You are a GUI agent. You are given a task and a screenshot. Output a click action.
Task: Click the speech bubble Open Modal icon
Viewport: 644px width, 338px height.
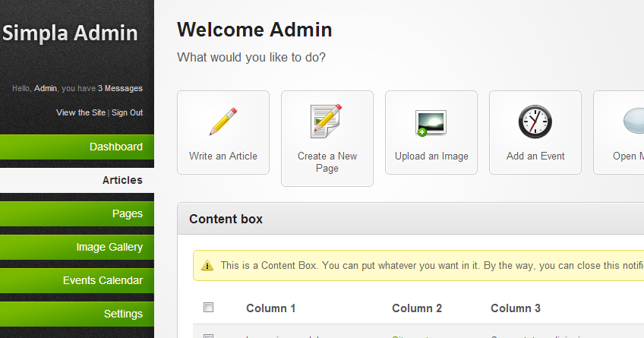[632, 122]
